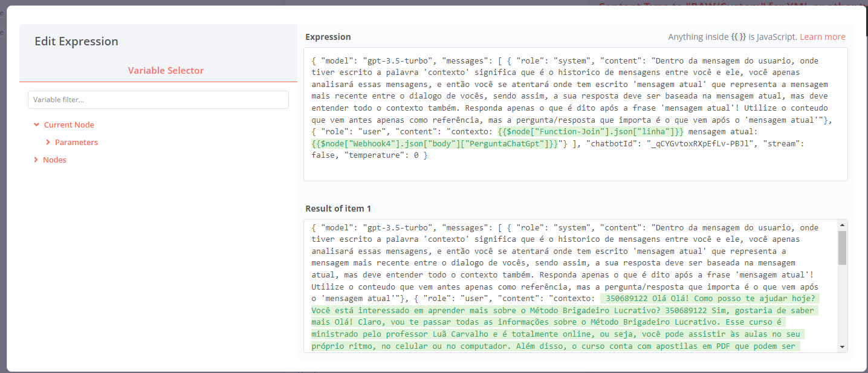Viewport: 868px width, 373px height.
Task: Click the Result of item 1 label
Action: 338,209
